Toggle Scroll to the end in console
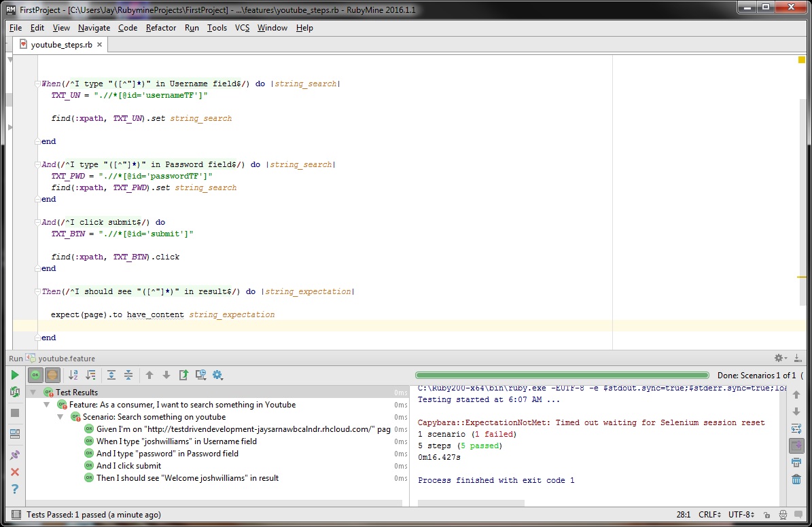Viewport: 812px width, 527px height. (796, 446)
